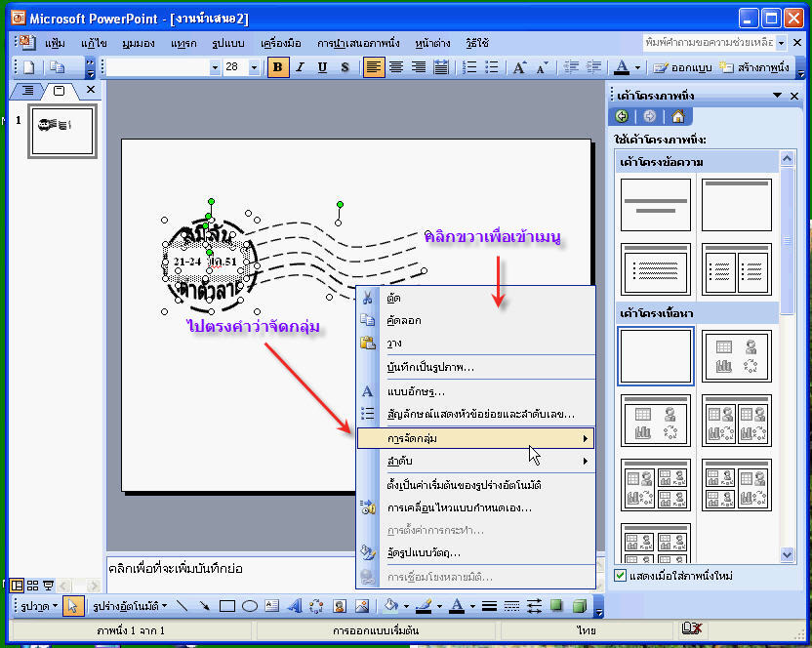Choose ตัด cut from context menu
Viewport: 812px width, 648px height.
475,298
